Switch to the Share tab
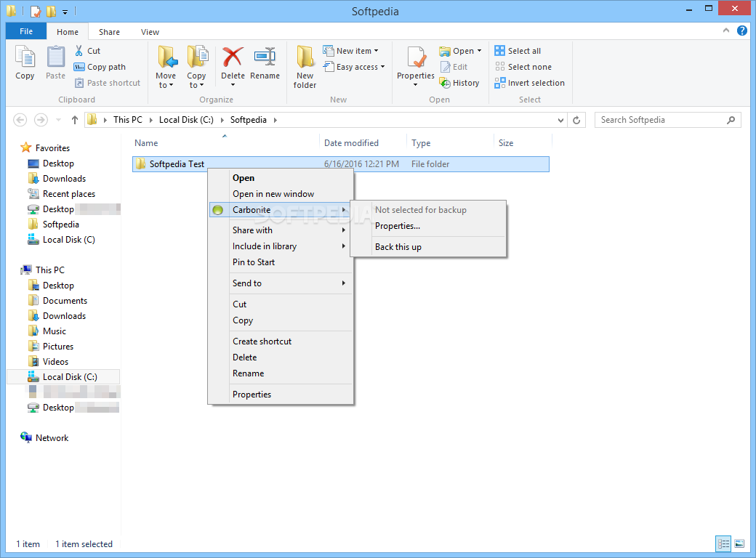 click(110, 32)
